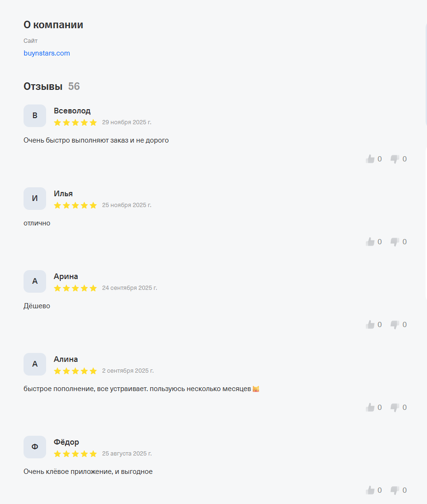This screenshot has width=427, height=504.
Task: Like Всеволод's review with thumbs up
Action: point(371,159)
